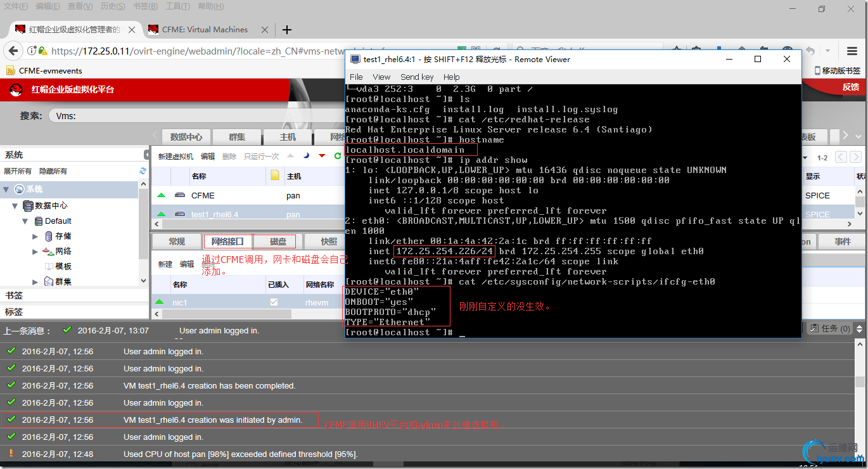Switch to the 群集 main tab
The width and height of the screenshot is (868, 469).
(237, 137)
